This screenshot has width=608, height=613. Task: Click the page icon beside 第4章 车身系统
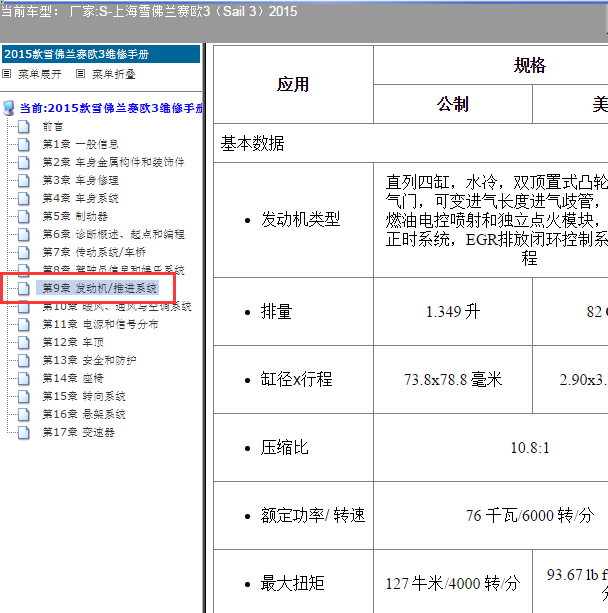(x=23, y=198)
